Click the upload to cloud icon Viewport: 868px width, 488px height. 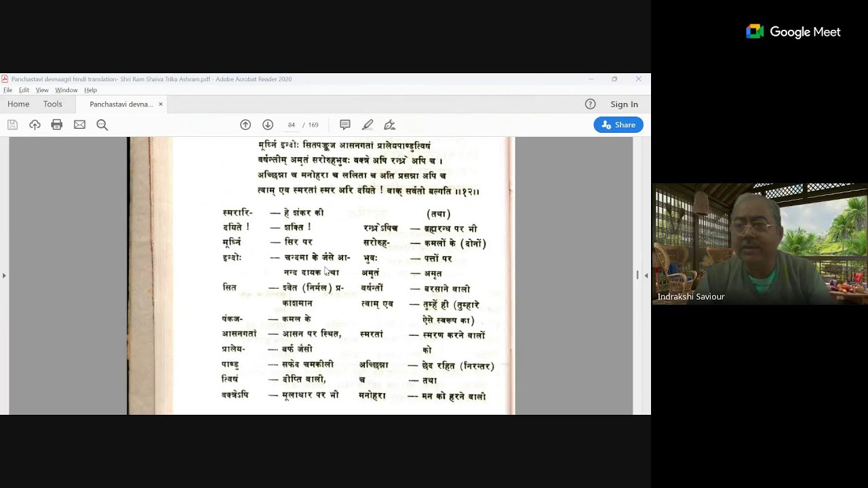pyautogui.click(x=35, y=125)
